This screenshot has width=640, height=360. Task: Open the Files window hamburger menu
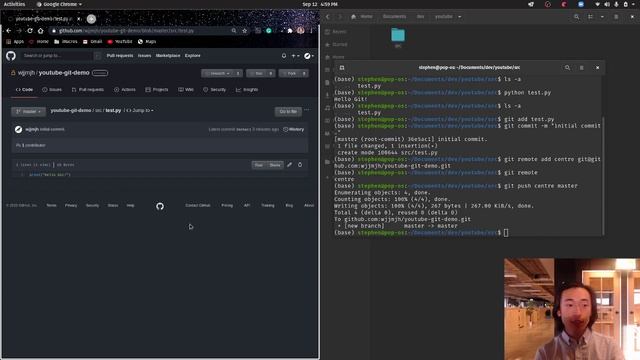[x=616, y=17]
